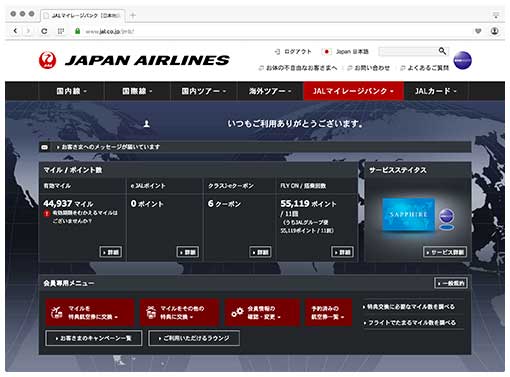The image size is (510, 377).
Task: Open the browser profile account icon
Action: (x=495, y=31)
